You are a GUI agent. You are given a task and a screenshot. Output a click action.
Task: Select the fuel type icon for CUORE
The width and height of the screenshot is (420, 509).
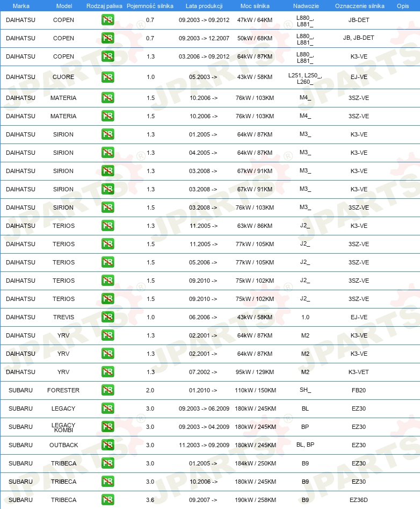pos(107,77)
